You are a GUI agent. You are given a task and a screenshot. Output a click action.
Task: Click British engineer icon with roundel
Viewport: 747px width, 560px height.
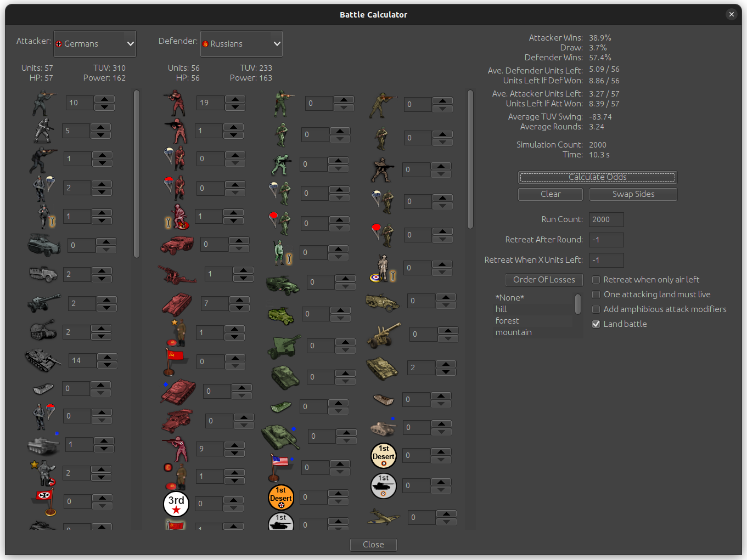click(x=383, y=268)
